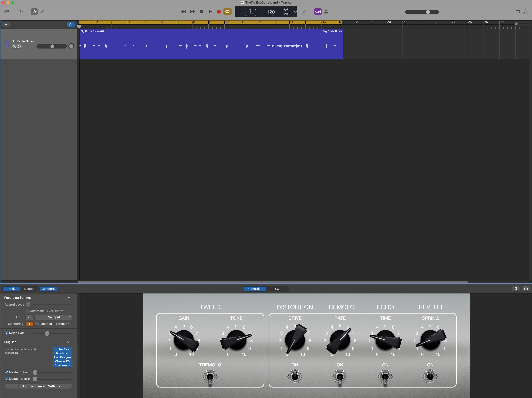Select the Master tab
The width and height of the screenshot is (532, 398).
pyautogui.click(x=29, y=289)
